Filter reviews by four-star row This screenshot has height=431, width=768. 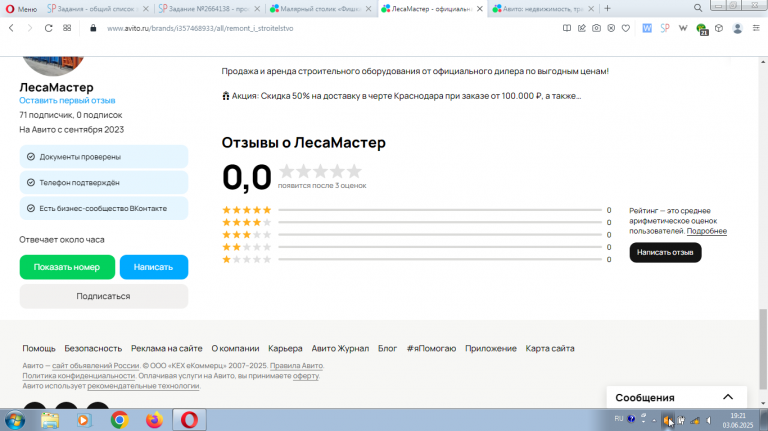[x=416, y=222]
